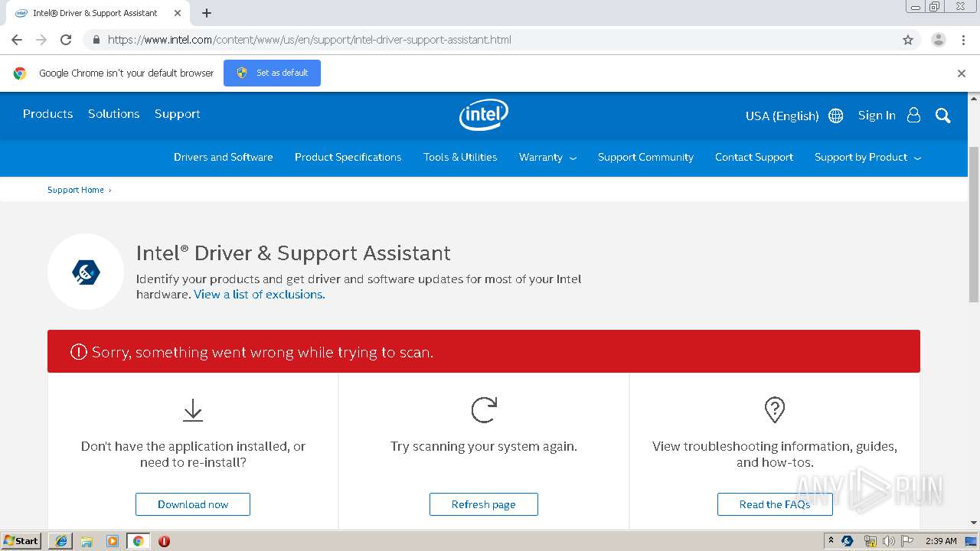The width and height of the screenshot is (980, 551).
Task: Click the Sign In text link
Action: [877, 116]
